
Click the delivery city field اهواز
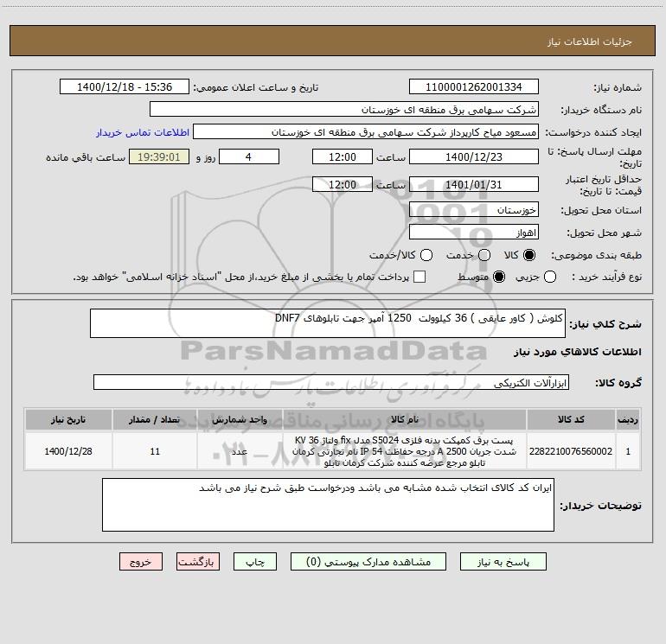[x=474, y=232]
